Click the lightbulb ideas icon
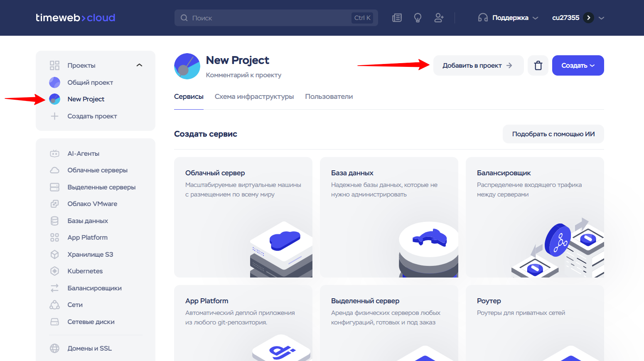Image resolution: width=644 pixels, height=361 pixels. (x=418, y=18)
